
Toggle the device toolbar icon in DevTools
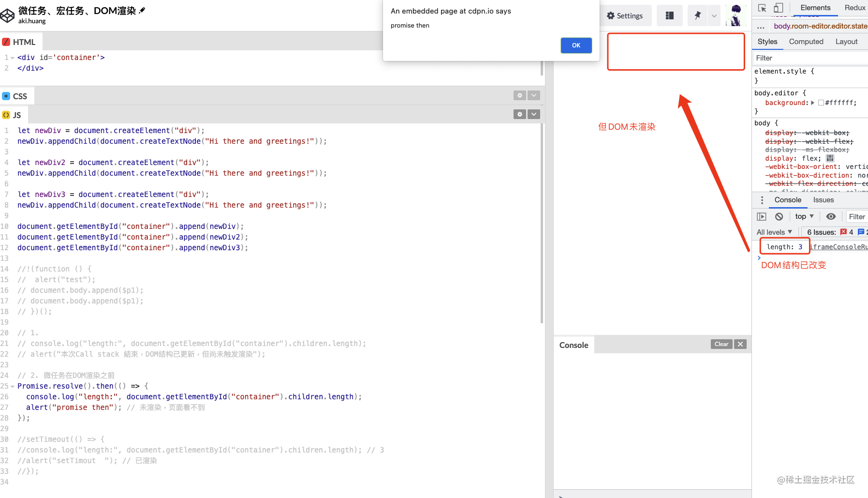pos(778,8)
